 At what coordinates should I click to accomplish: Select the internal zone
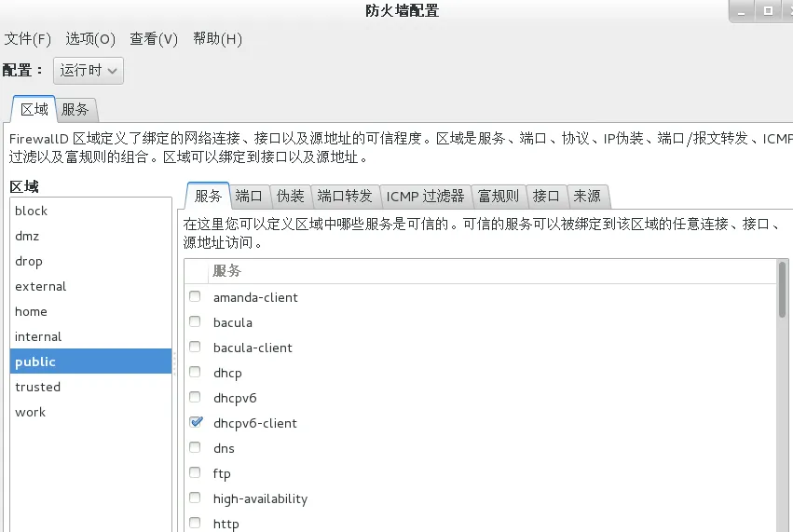(91, 336)
